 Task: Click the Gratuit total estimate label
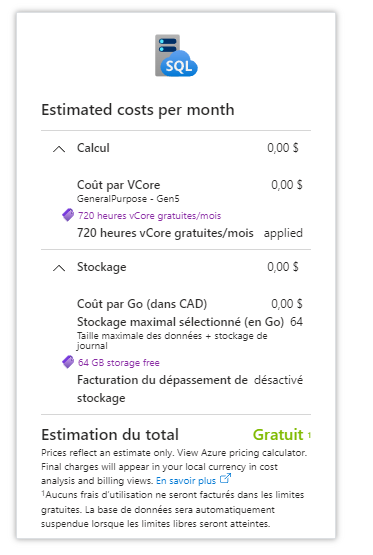pos(278,435)
